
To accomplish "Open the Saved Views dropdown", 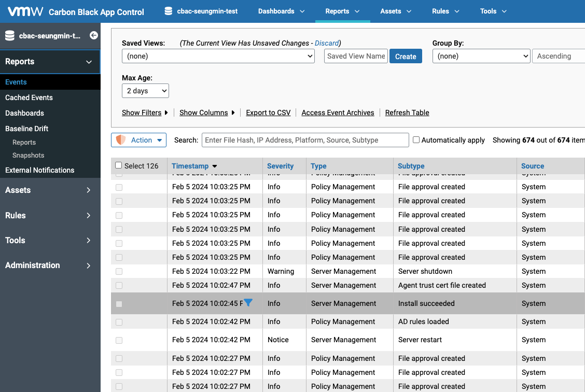I will tap(218, 56).
